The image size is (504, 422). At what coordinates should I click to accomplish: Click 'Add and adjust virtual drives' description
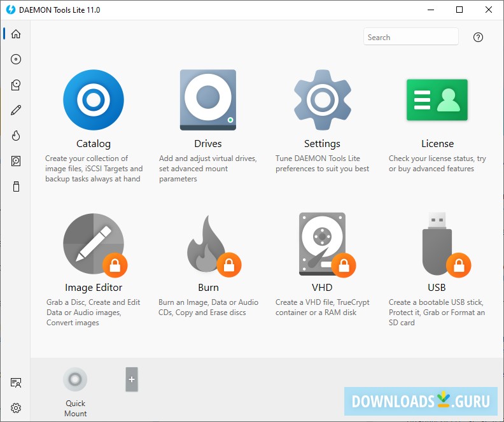click(x=207, y=169)
